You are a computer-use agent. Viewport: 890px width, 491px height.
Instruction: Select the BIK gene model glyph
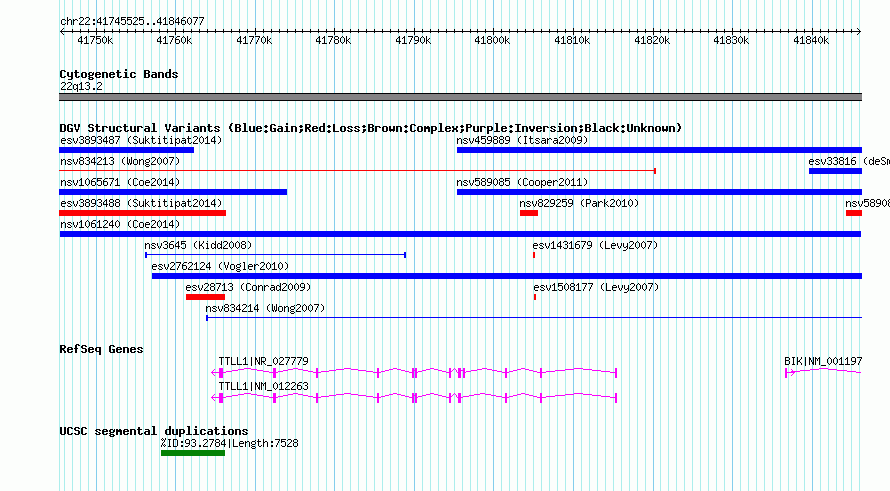(x=824, y=373)
